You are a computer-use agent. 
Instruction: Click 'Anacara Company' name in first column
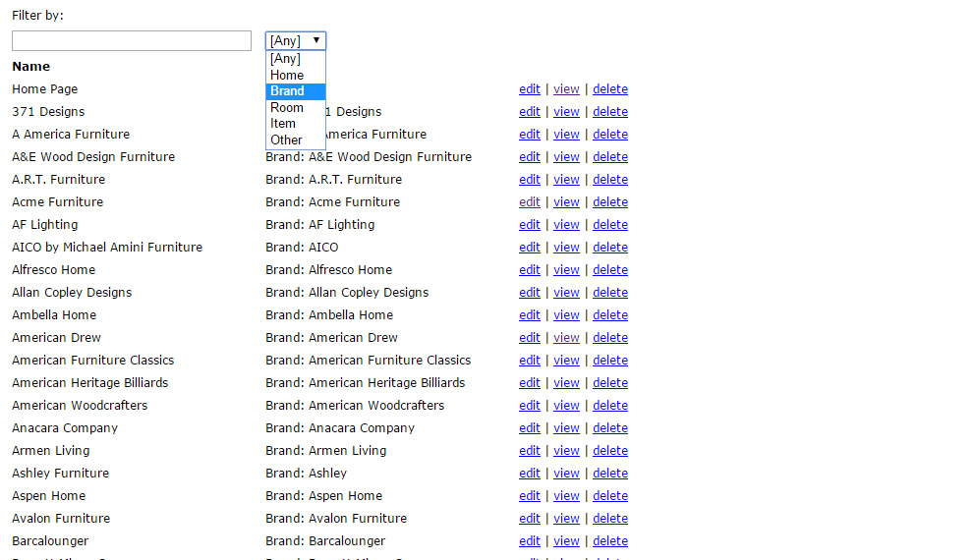(x=65, y=428)
